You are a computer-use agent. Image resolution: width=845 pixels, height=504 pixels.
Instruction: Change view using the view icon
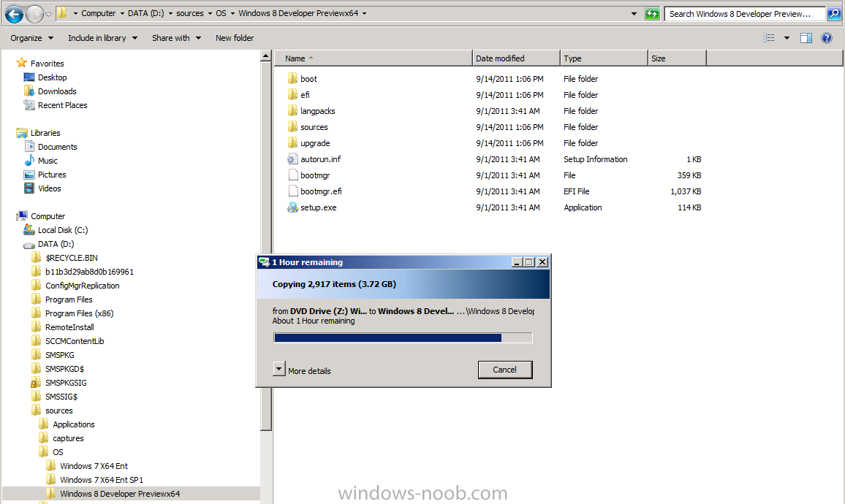point(768,38)
